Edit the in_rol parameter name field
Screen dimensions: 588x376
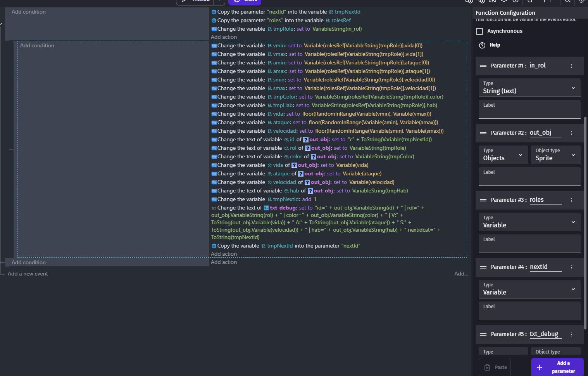[545, 66]
